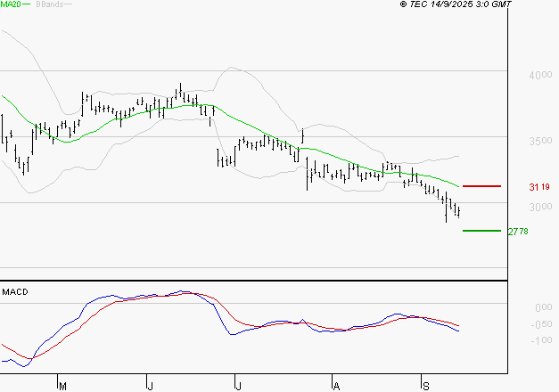Click the MA20 legend label
The height and width of the screenshot is (392, 559).
click(x=11, y=4)
